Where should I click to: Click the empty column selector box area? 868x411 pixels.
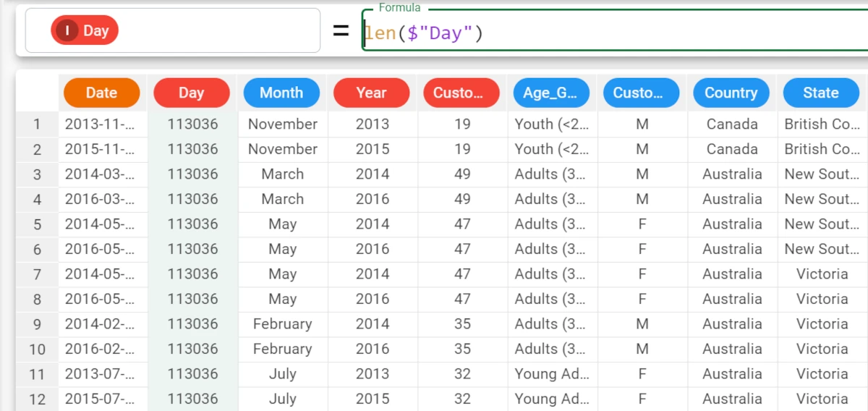tap(217, 30)
